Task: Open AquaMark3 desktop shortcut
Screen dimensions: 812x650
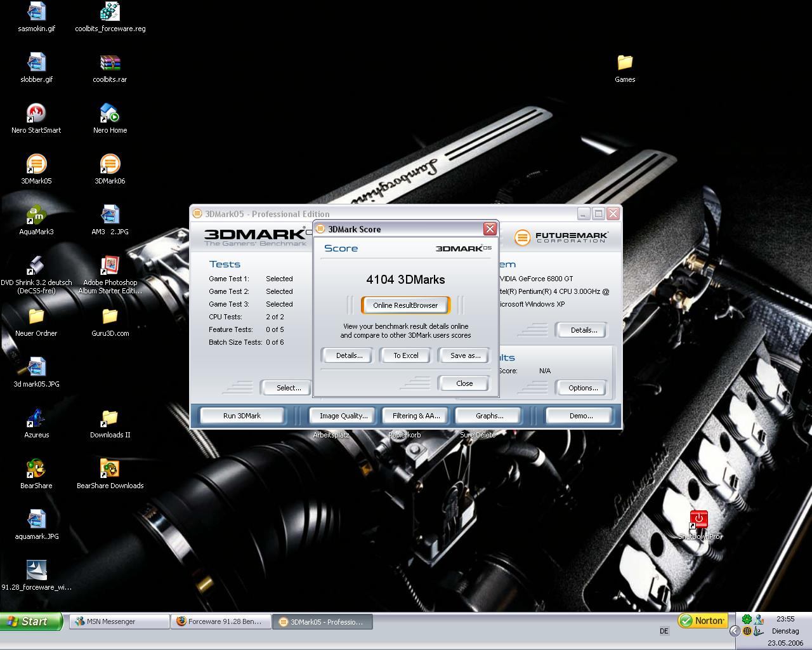Action: [x=36, y=220]
